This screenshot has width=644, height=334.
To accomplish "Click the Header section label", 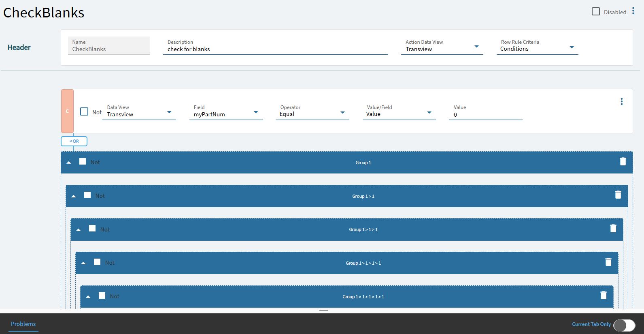I will pos(19,47).
